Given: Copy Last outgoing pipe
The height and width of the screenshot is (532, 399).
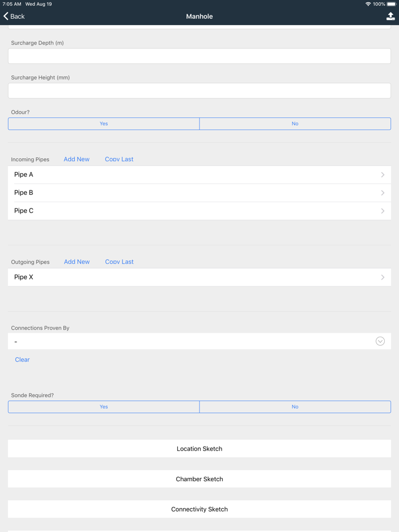Looking at the screenshot, I should [119, 262].
